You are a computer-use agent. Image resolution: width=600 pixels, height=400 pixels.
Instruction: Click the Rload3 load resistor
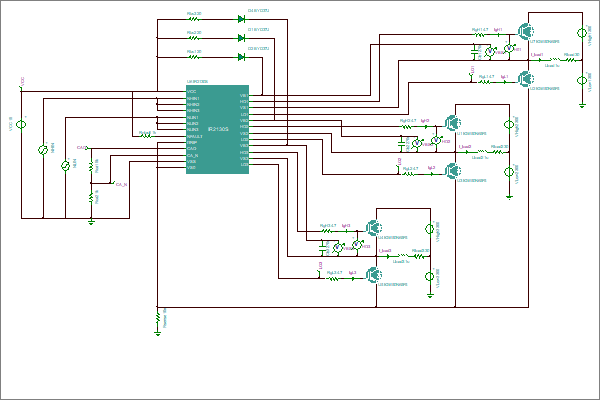(x=419, y=256)
